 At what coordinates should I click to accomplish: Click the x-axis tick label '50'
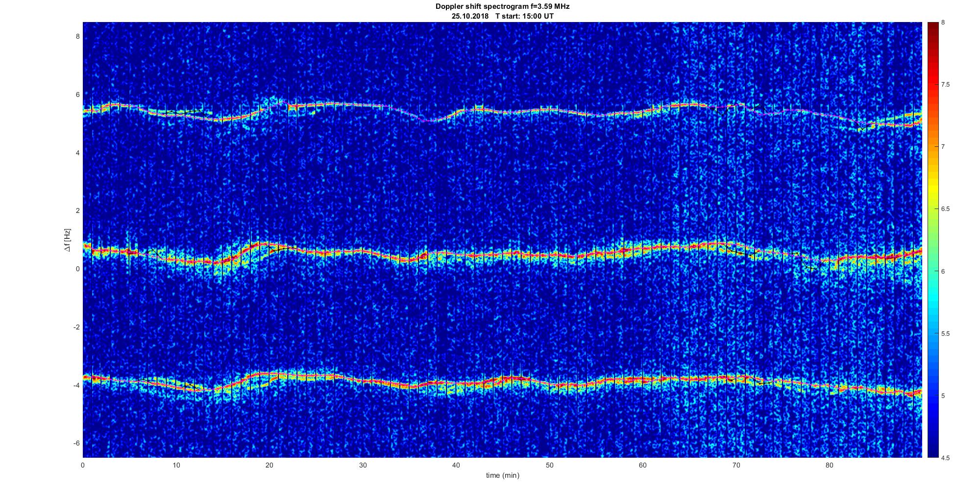(x=549, y=465)
